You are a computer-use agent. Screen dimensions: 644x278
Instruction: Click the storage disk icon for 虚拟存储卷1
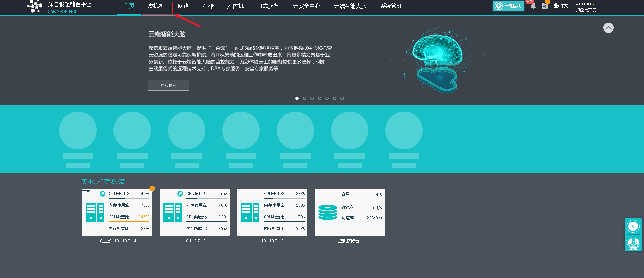[327, 212]
